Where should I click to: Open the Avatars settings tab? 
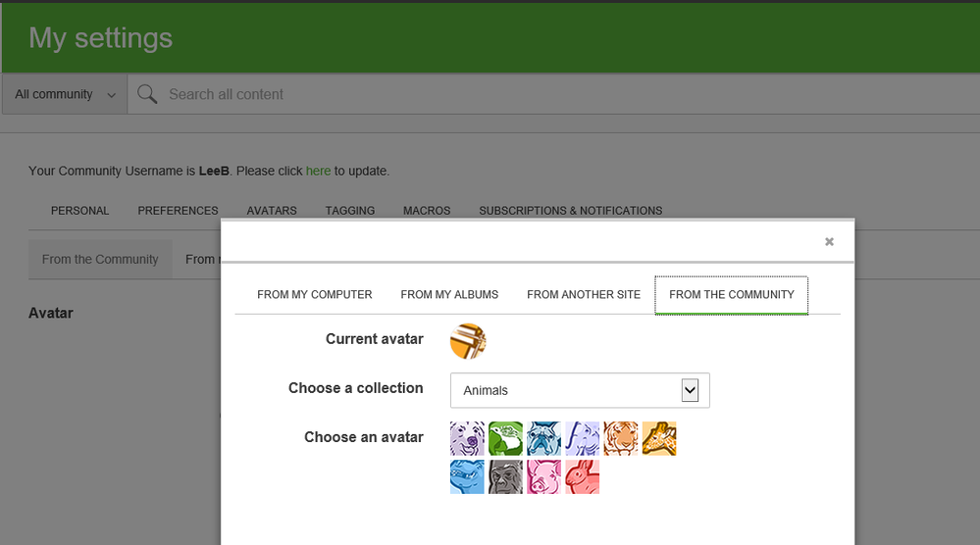[272, 211]
